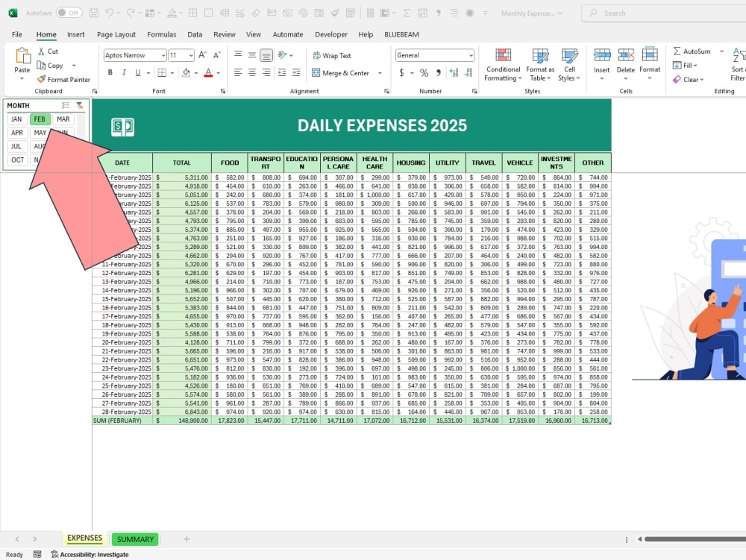This screenshot has width=746, height=560.
Task: Expand the Fill options dropdown
Action: click(695, 65)
